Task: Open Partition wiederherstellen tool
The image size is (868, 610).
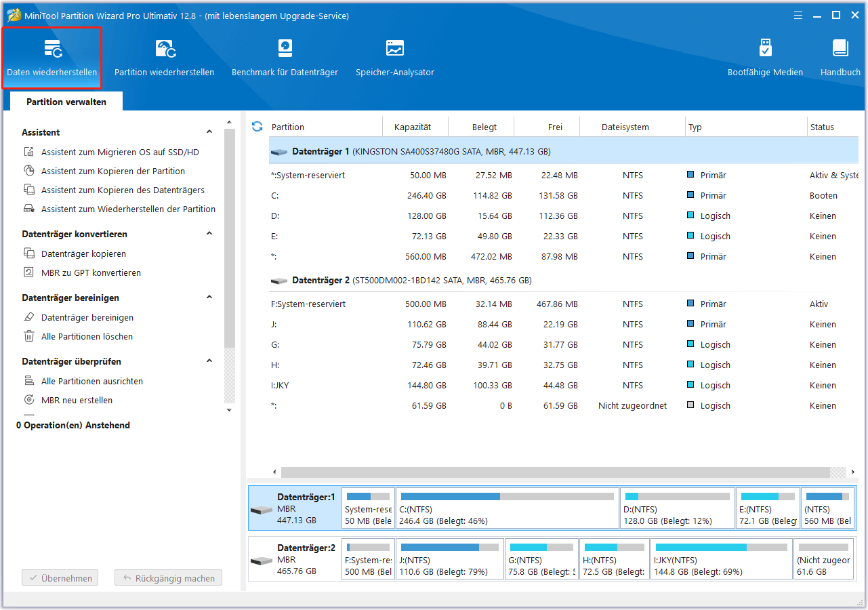Action: 164,58
